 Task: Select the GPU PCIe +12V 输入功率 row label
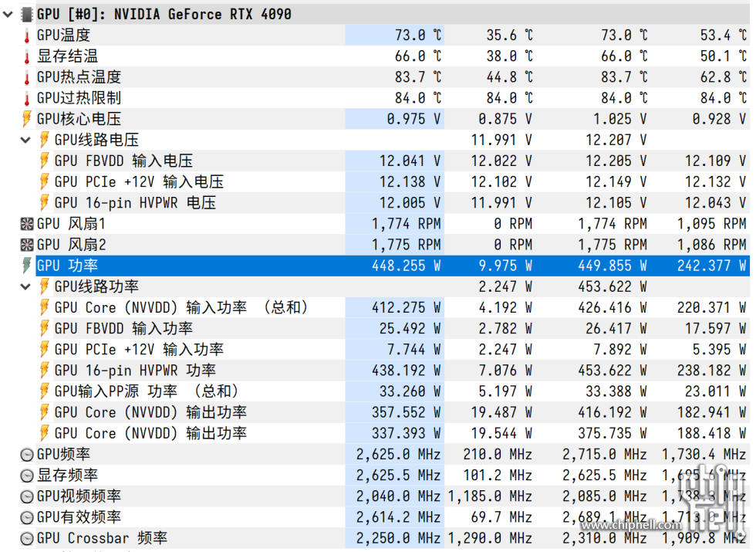(x=139, y=350)
